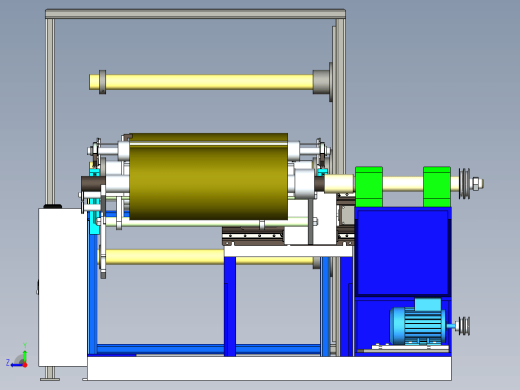Select the right green bearing block
Screen dimensions: 520x390
pos(437,187)
